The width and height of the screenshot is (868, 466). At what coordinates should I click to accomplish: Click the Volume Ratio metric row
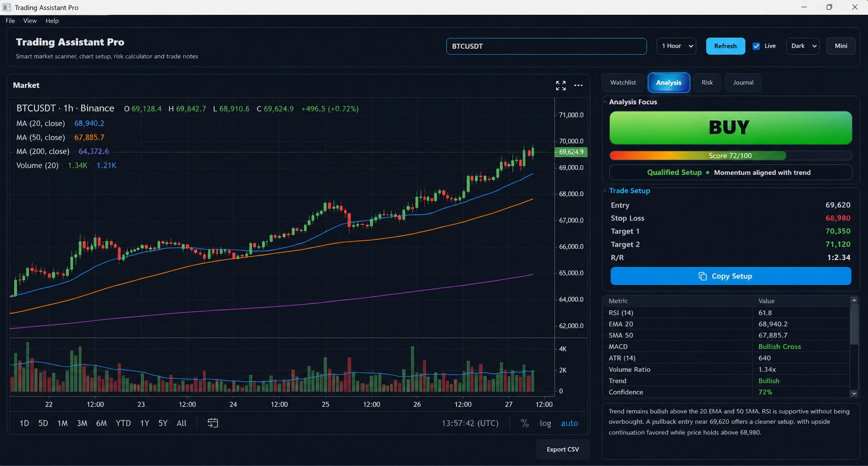[x=726, y=370]
